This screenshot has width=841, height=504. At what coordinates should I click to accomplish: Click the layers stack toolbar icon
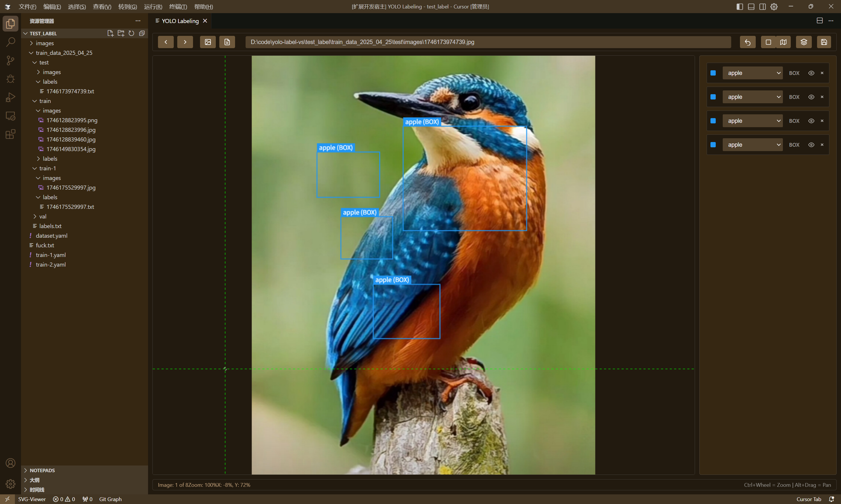(804, 42)
